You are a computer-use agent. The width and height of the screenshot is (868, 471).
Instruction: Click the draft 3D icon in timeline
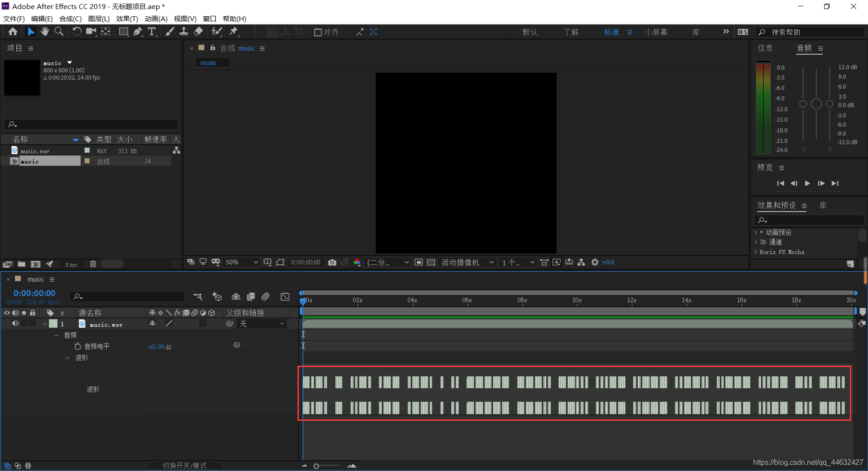point(217,297)
